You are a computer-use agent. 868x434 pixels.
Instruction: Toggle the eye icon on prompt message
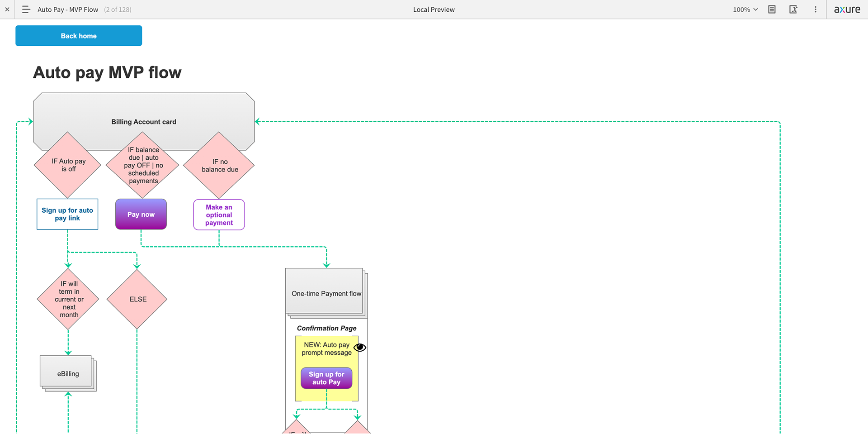[x=360, y=348]
